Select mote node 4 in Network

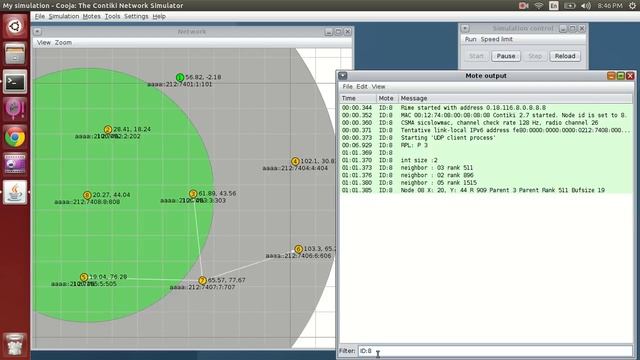295,162
